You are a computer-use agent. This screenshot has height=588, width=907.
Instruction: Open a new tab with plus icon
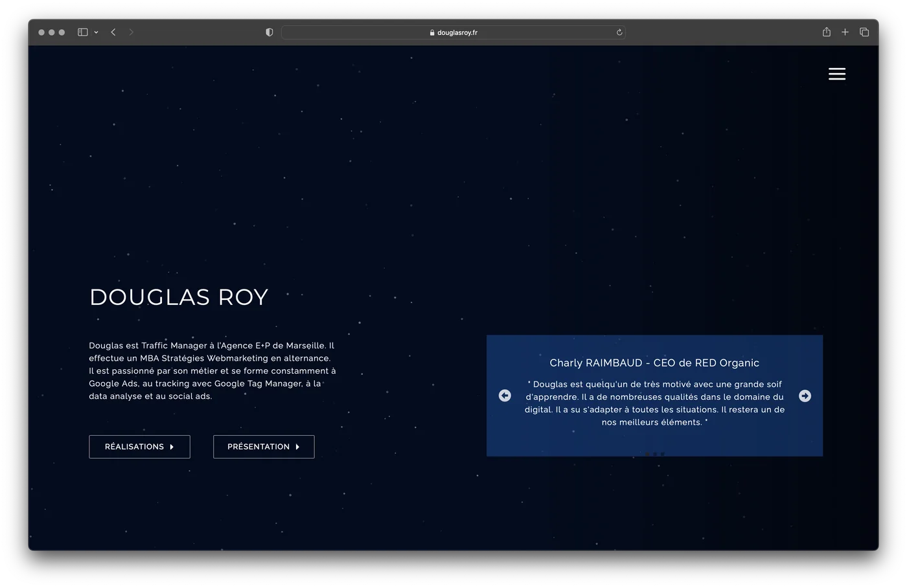pos(845,32)
